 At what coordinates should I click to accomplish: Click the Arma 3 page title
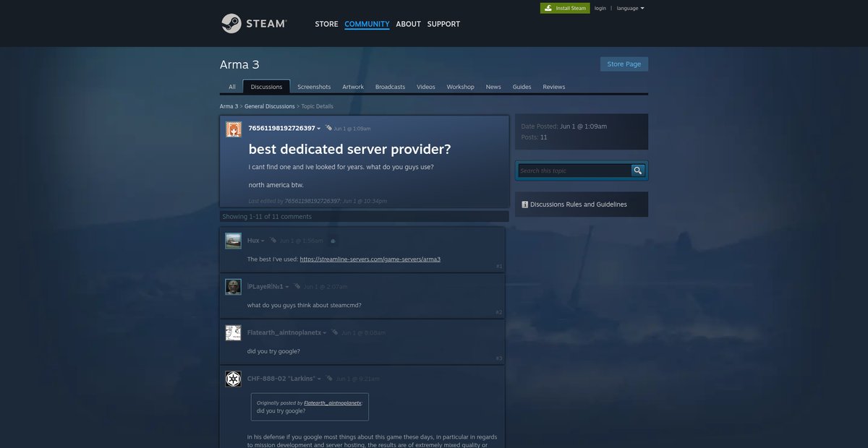(x=239, y=64)
